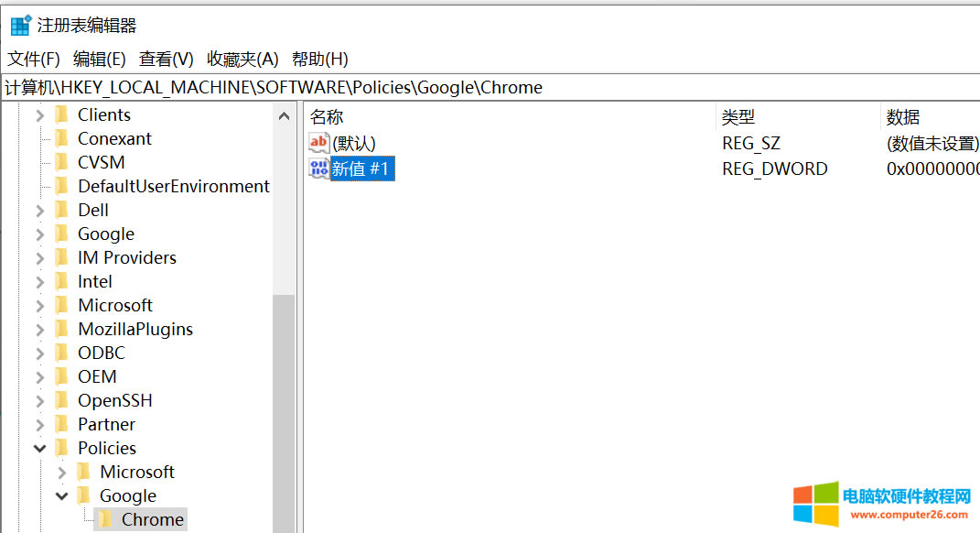980x533 pixels.
Task: Select the OEM folder icon
Action: click(62, 376)
